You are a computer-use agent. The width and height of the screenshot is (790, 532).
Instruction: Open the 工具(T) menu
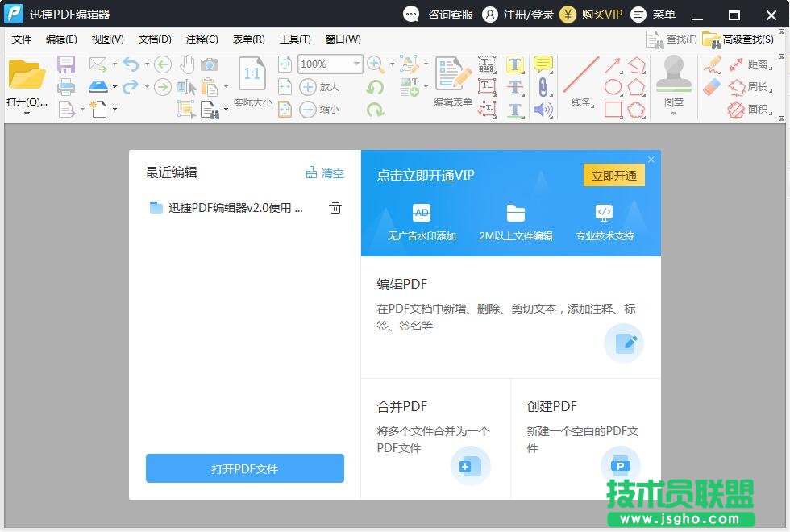[295, 39]
